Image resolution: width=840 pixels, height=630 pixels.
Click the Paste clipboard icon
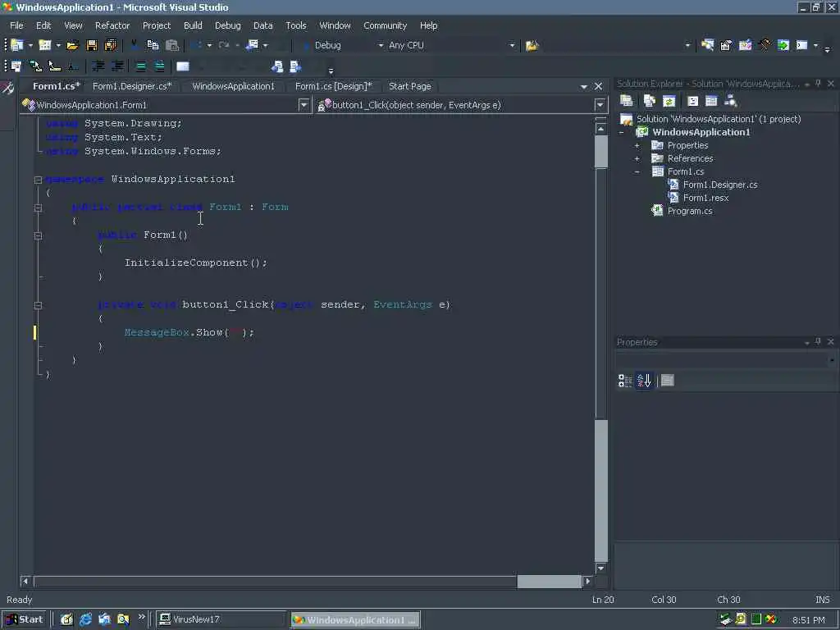[x=172, y=46]
